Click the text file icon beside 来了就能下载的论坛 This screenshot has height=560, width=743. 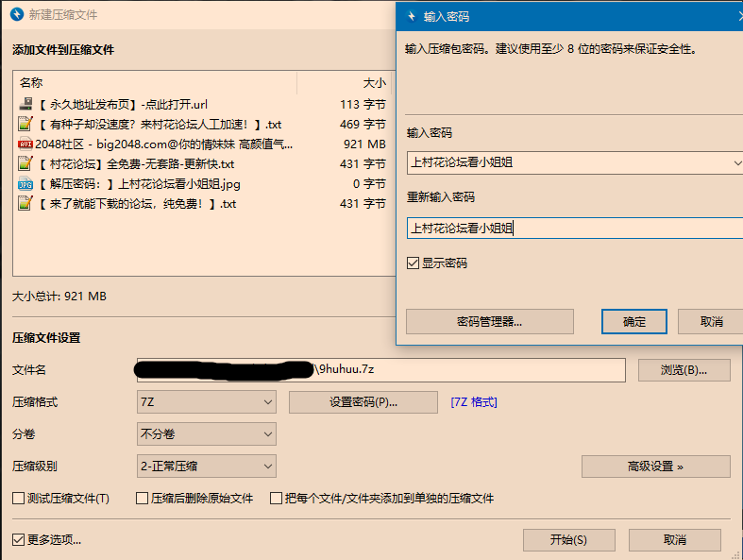(25, 204)
